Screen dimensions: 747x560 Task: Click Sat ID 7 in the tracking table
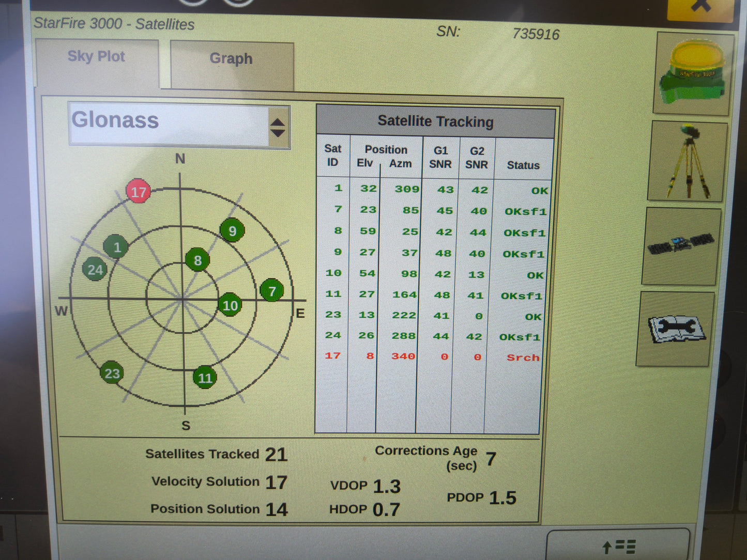(338, 209)
